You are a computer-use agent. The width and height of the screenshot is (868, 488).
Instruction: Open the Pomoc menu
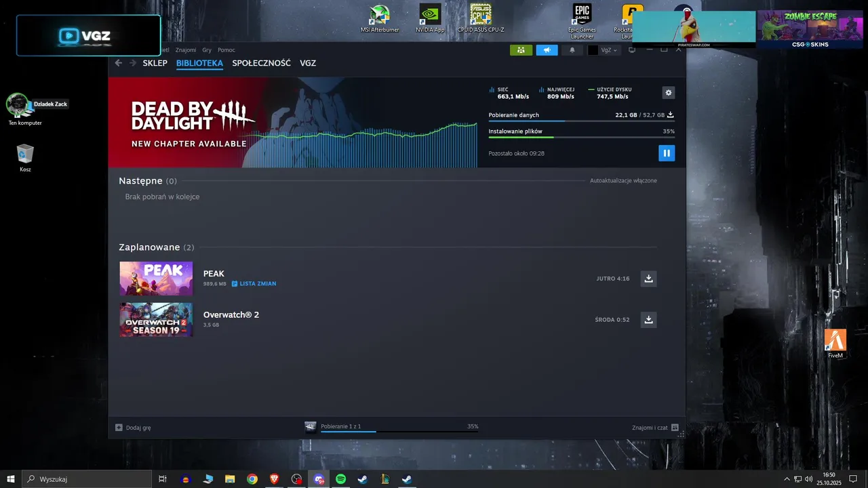click(x=226, y=50)
